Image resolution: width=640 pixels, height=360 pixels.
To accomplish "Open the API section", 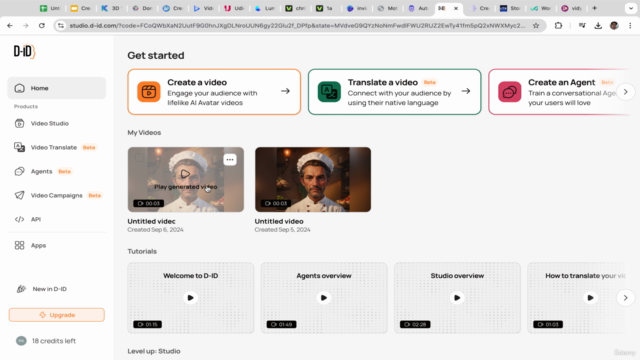I will (x=28, y=220).
